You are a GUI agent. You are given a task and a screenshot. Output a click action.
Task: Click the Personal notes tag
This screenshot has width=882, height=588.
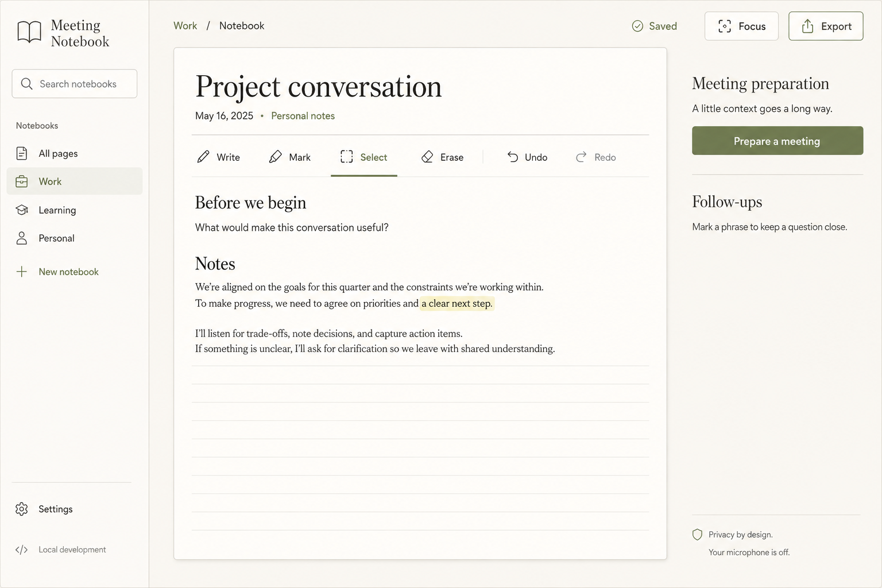click(x=303, y=116)
